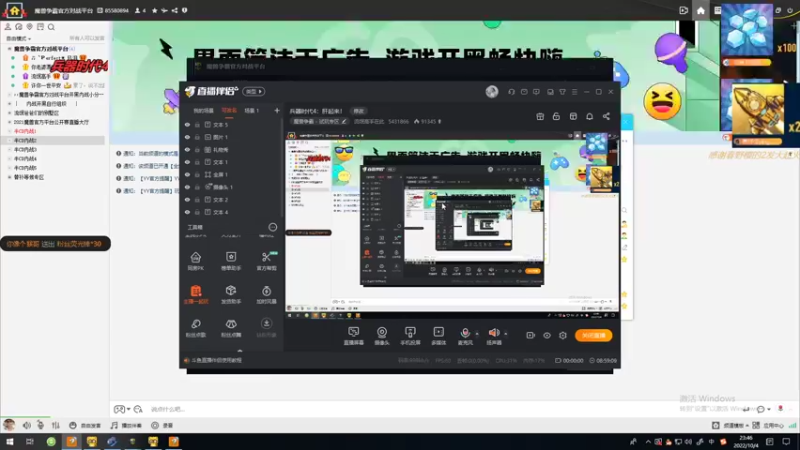Add a camera source (摄像头)
Viewport: 800px width, 450px height.
coord(382,336)
